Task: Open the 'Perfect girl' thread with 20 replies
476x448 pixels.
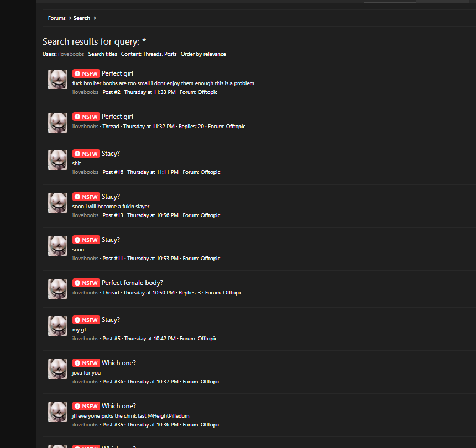Action: (x=117, y=117)
